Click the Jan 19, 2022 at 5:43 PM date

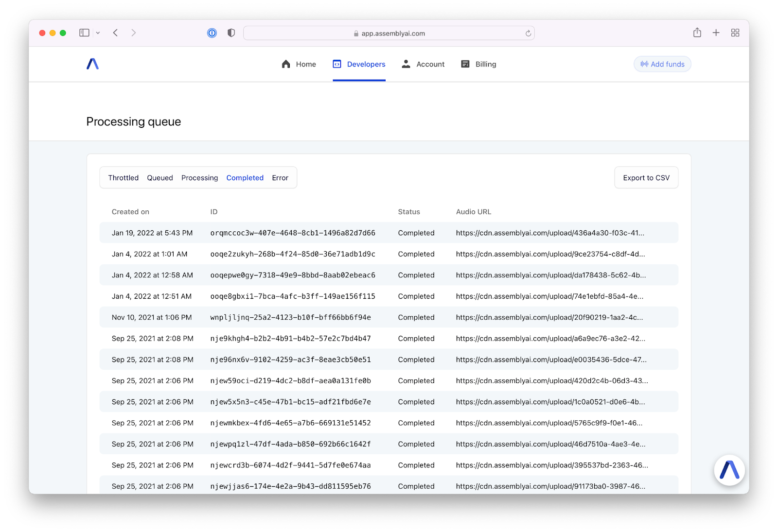click(152, 233)
